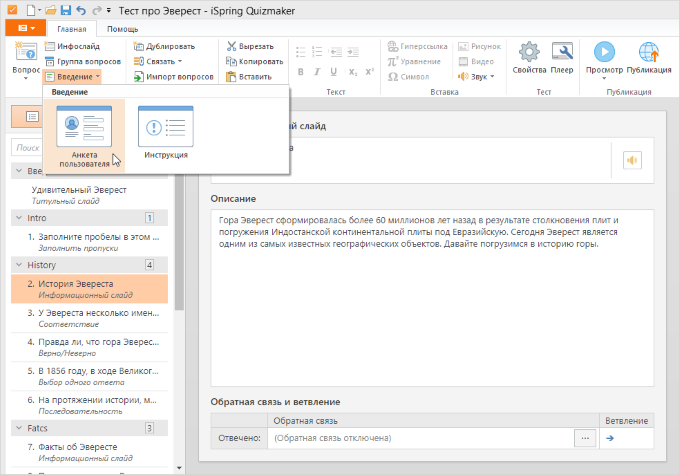Open the quick access toolbar customize arrow
Screen dimensions: 680x475
click(x=108, y=11)
